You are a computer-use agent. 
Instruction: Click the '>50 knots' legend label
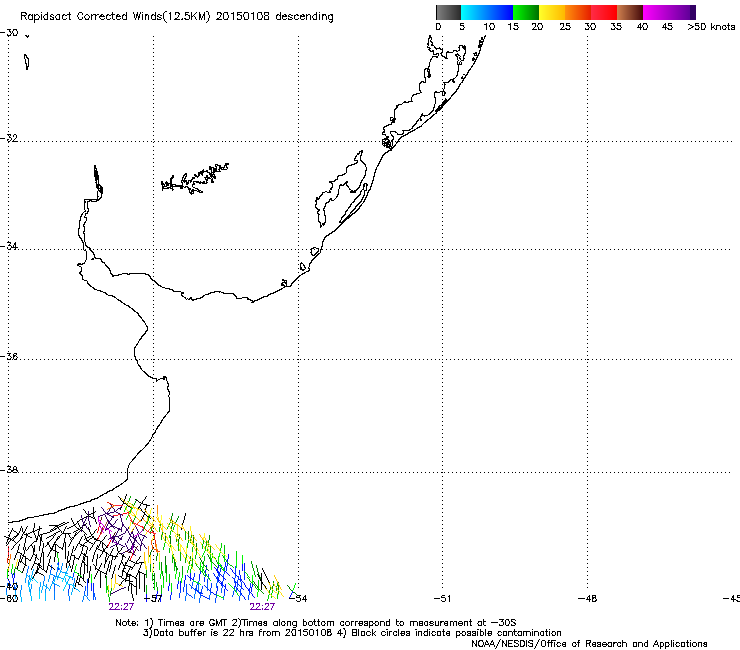(x=711, y=27)
